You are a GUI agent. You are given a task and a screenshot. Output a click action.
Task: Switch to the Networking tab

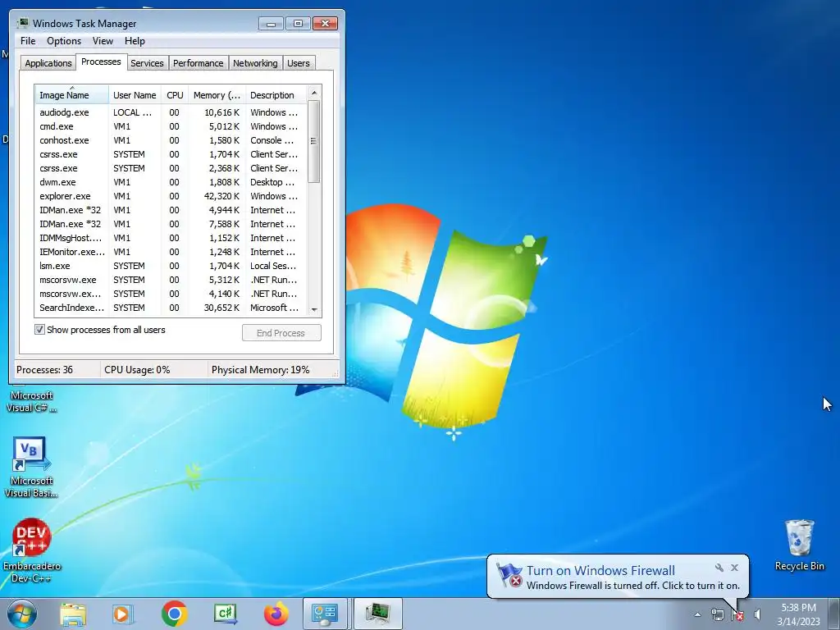[x=256, y=63]
